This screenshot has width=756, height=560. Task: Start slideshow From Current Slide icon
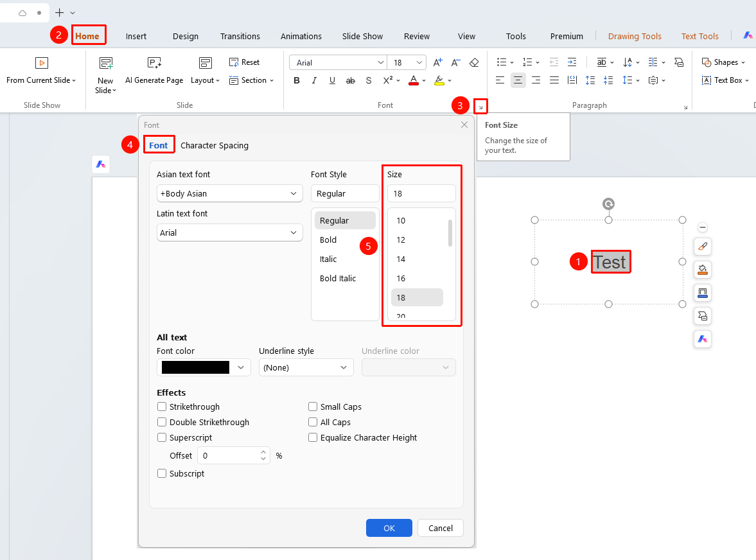tap(42, 63)
